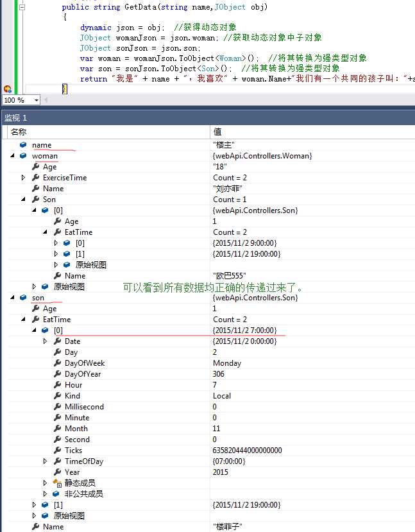Click wrench icon beside Date property
The height and width of the screenshot is (532, 415).
point(57,341)
